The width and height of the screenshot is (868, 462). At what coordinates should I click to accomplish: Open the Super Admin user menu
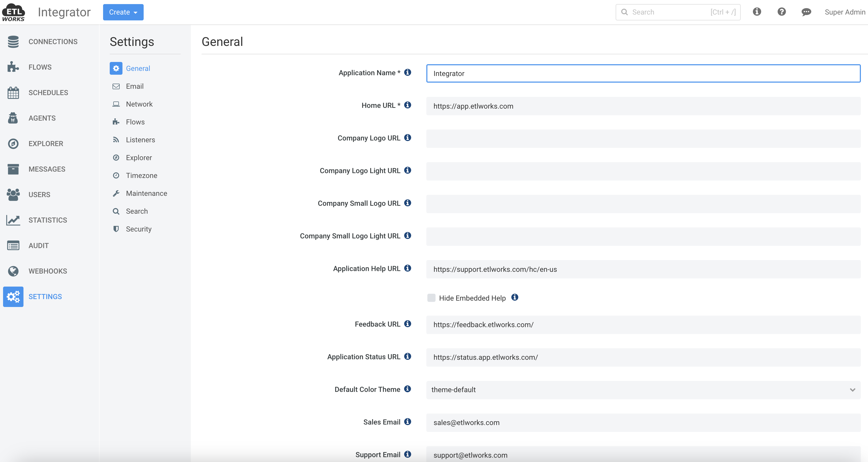pos(845,12)
